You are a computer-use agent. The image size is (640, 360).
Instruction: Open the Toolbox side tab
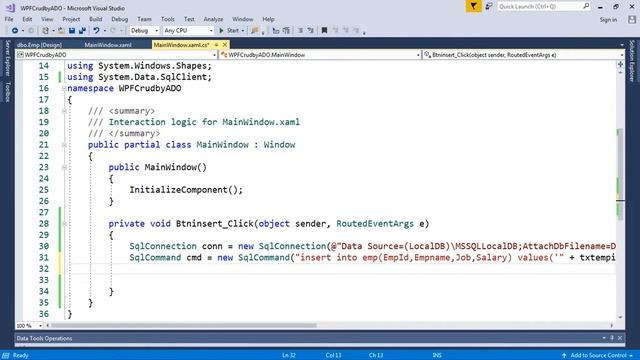tap(7, 91)
